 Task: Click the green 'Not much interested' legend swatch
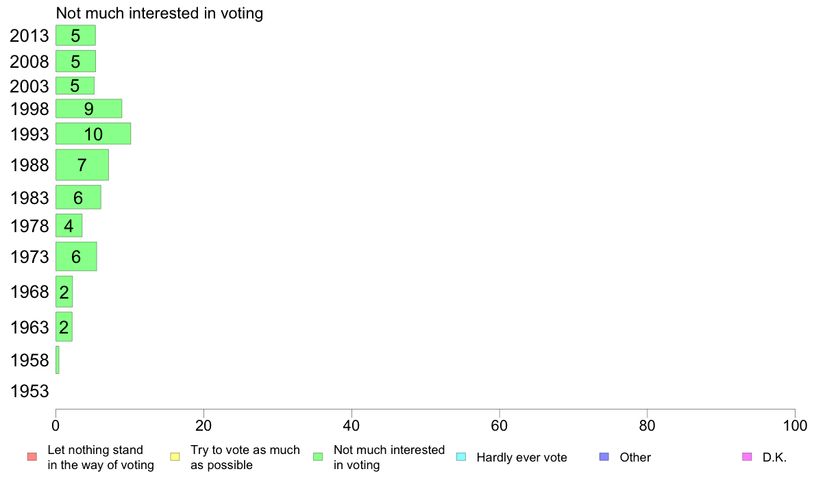point(318,457)
